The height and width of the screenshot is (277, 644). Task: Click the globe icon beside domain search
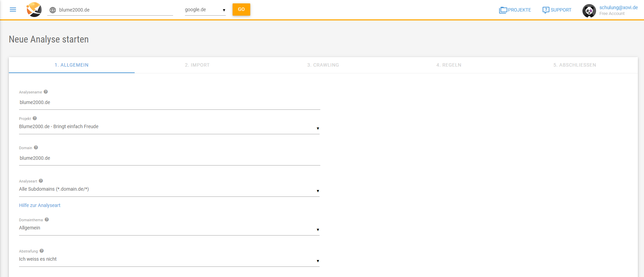pos(53,10)
